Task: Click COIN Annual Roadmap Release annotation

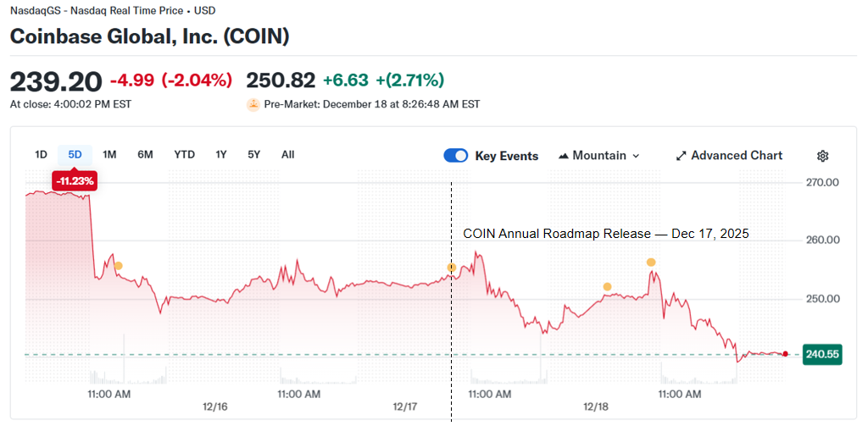Action: click(605, 234)
